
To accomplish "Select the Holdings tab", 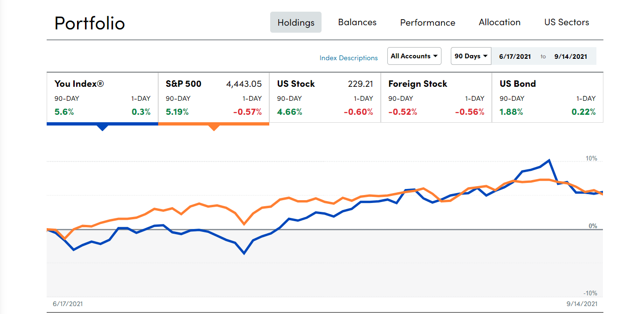I will [295, 22].
